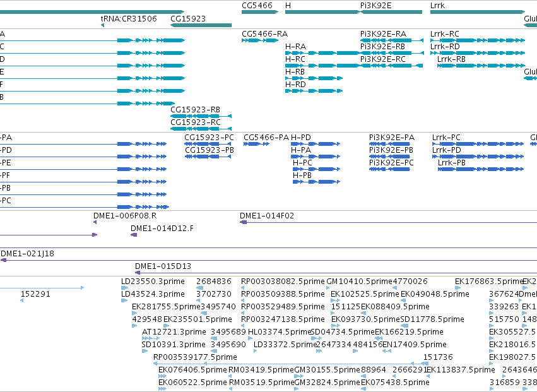Click the CG15923-RC transcript label
The height and width of the screenshot is (392, 537).
(196, 122)
